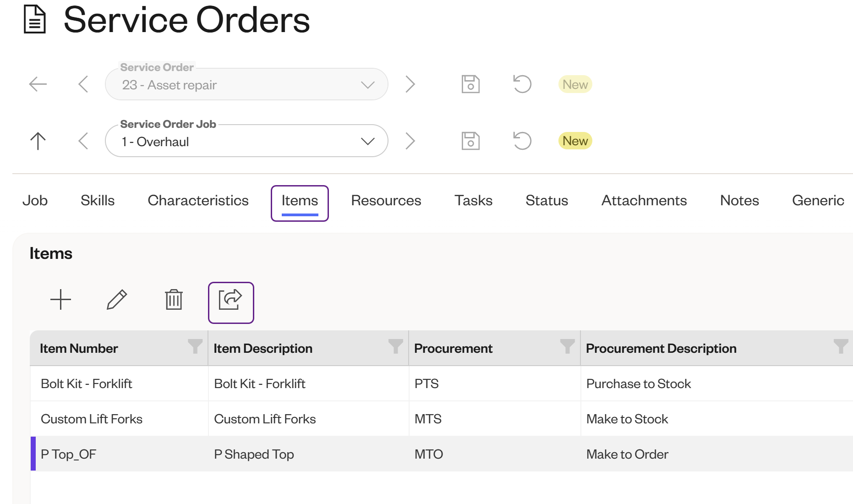Open the export/share action for Items

[x=230, y=301]
